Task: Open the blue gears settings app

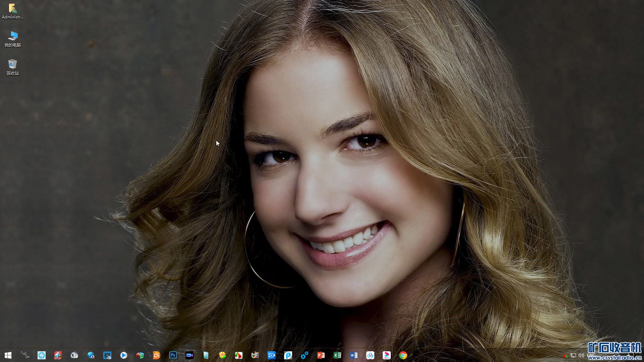Action: click(x=305, y=355)
